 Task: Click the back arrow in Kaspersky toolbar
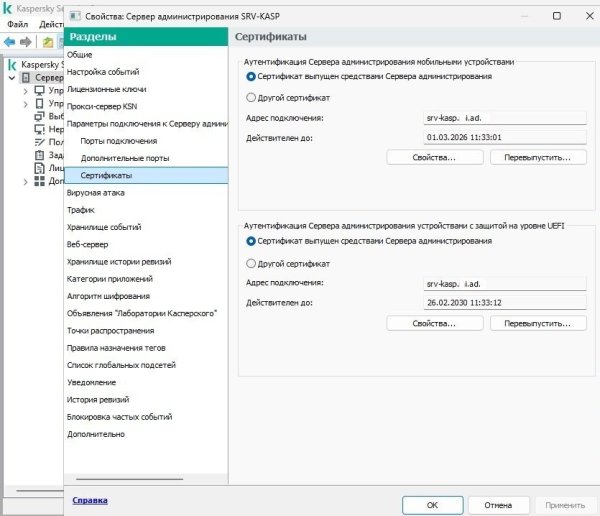pyautogui.click(x=10, y=42)
